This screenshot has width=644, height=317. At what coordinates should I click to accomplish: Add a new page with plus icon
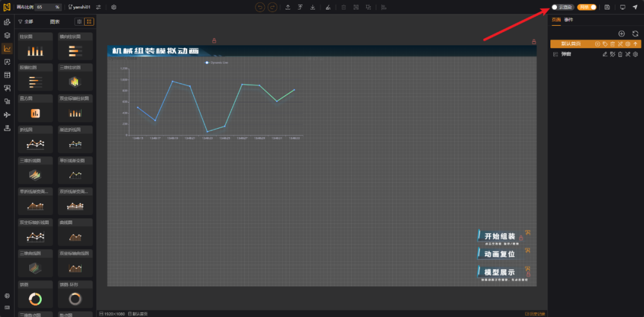(x=621, y=34)
